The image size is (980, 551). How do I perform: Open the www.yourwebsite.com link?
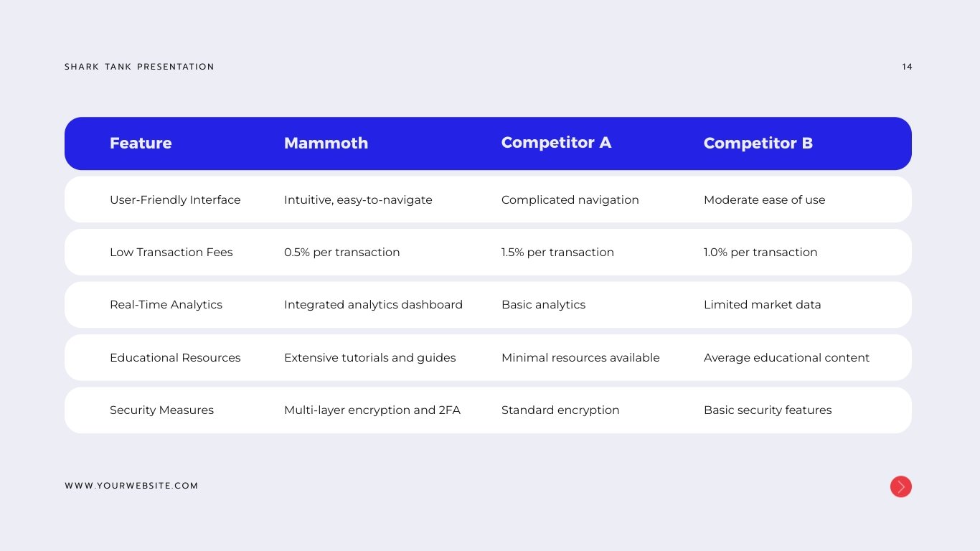(x=131, y=486)
